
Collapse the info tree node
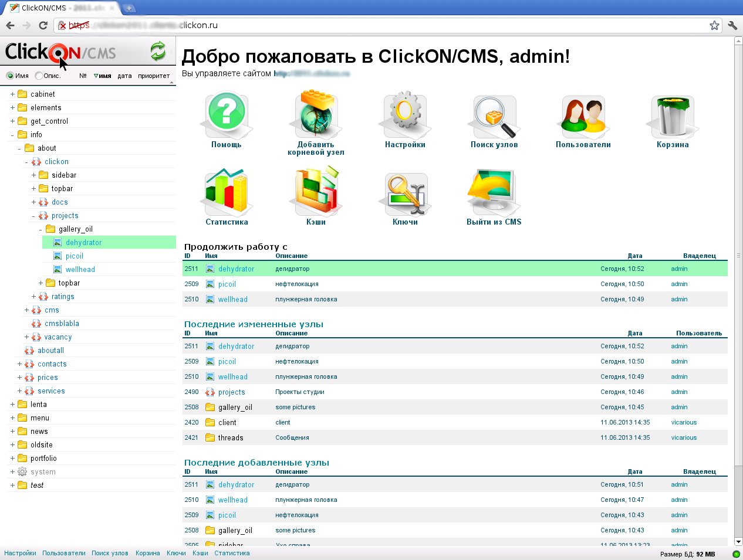(x=12, y=135)
